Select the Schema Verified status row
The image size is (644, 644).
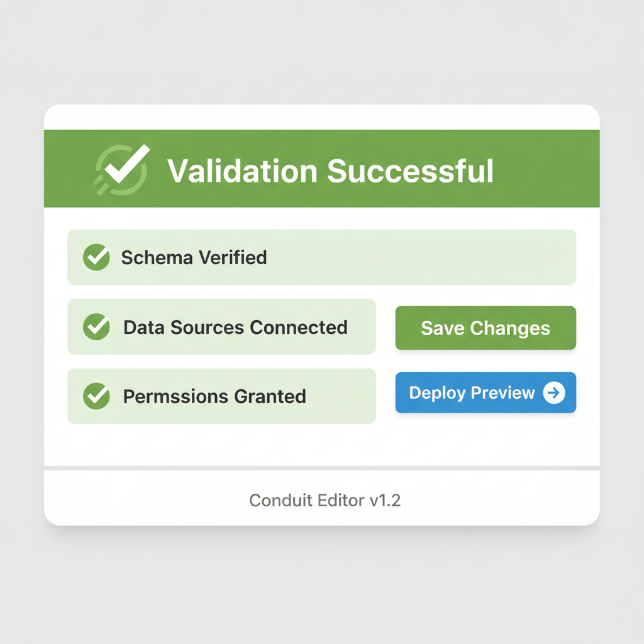pos(322,258)
